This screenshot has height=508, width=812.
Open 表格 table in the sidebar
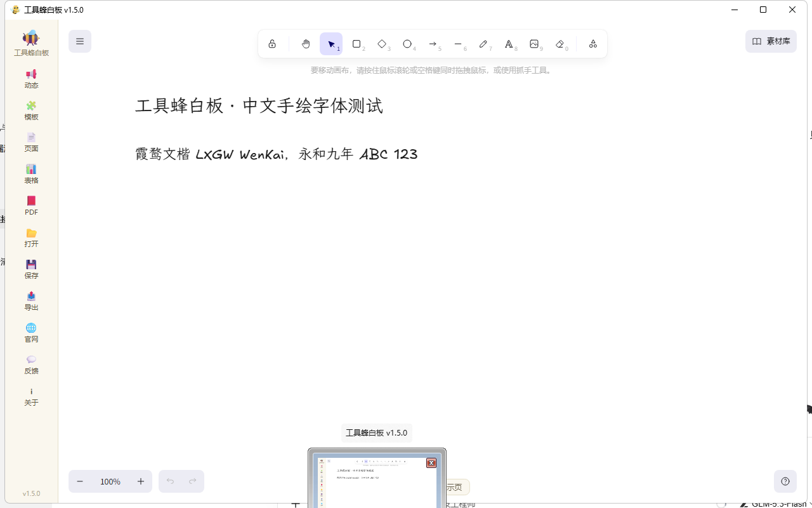tap(31, 174)
